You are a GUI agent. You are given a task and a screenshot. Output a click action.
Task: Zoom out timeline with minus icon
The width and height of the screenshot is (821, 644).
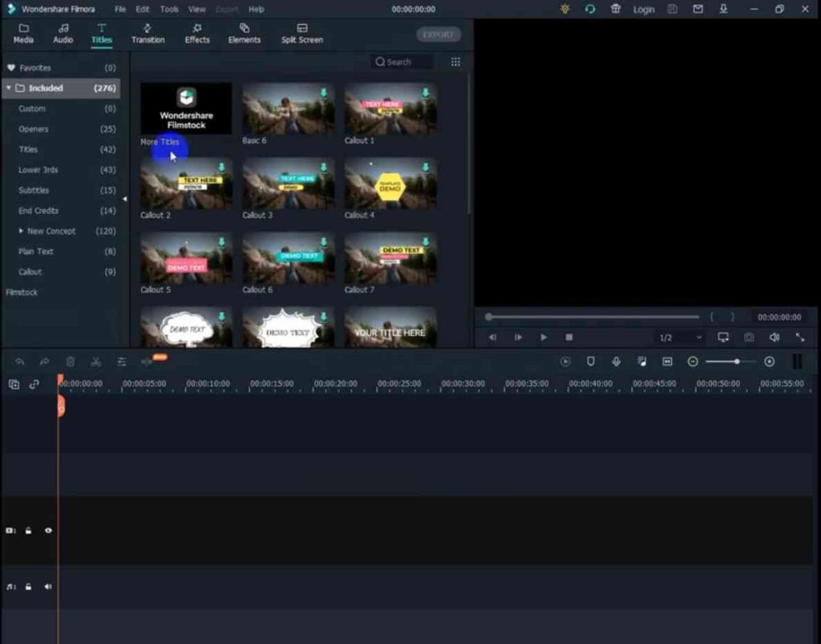(693, 361)
